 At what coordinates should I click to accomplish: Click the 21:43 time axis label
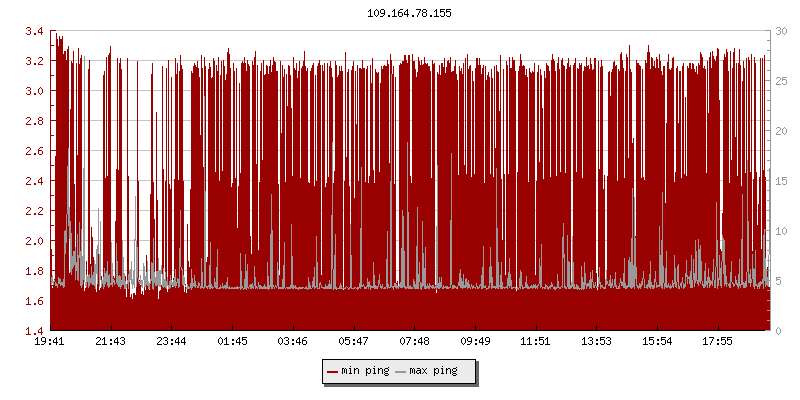pyautogui.click(x=110, y=342)
